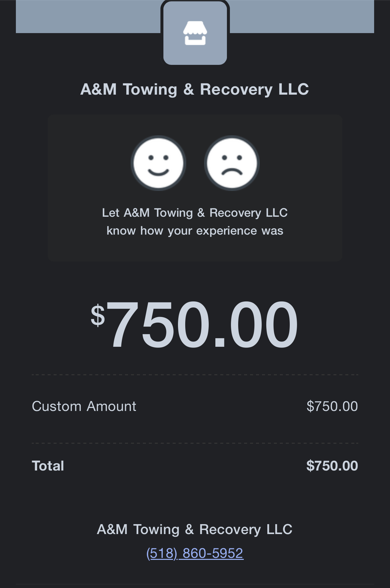Click the A&M Towing & Recovery LLC header title

tap(195, 89)
